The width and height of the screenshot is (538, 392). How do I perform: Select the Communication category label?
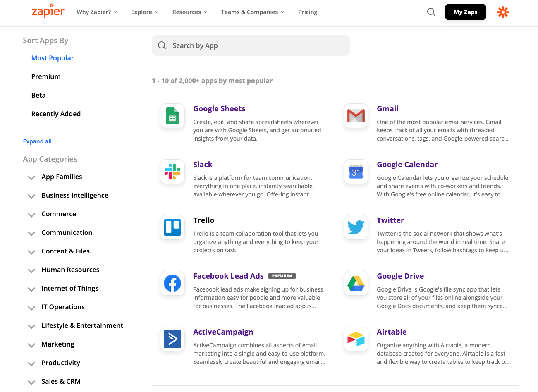click(67, 232)
